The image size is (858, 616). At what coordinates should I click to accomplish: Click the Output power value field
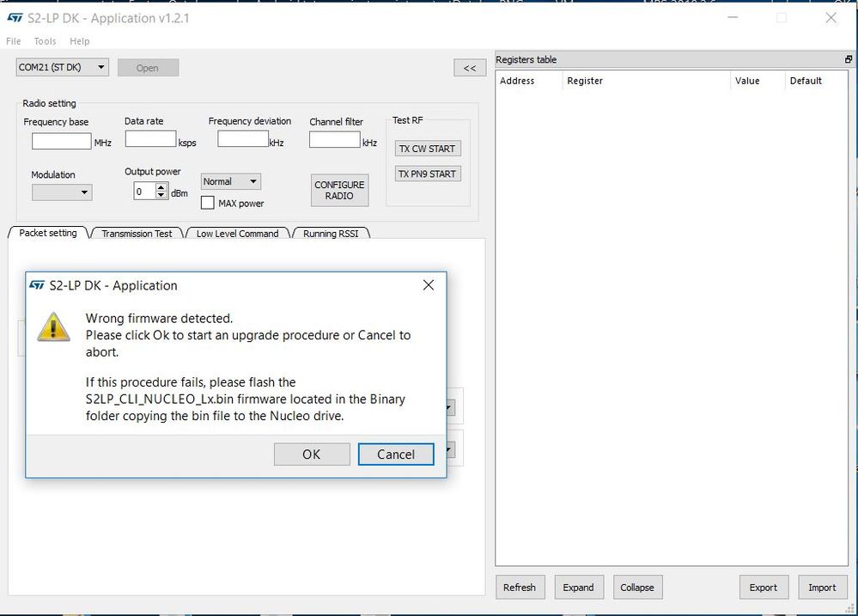point(145,191)
